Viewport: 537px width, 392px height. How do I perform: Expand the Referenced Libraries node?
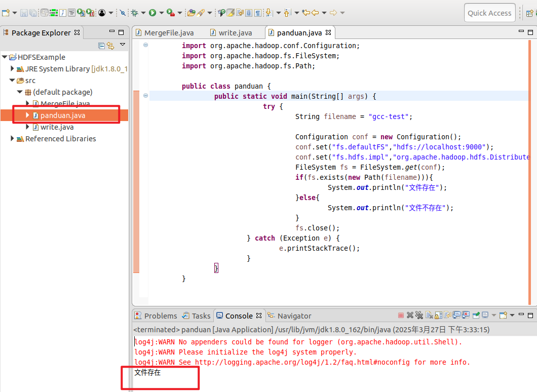pyautogui.click(x=13, y=139)
